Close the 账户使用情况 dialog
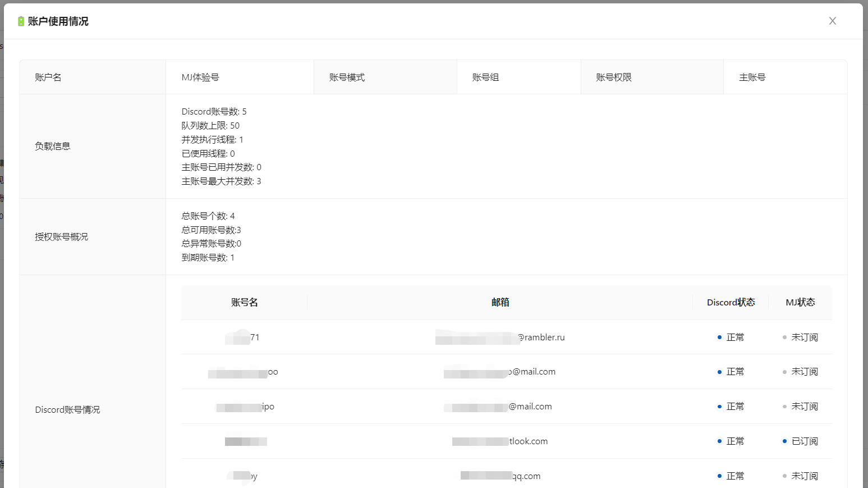868x488 pixels. click(832, 21)
